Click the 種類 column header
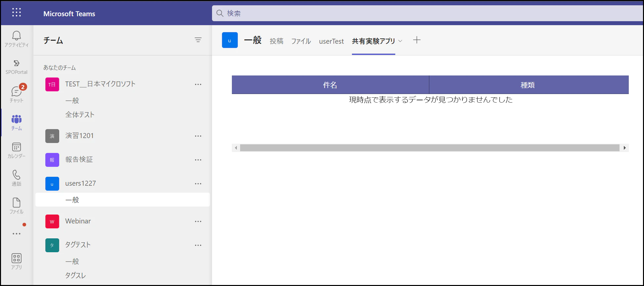 [x=529, y=85]
